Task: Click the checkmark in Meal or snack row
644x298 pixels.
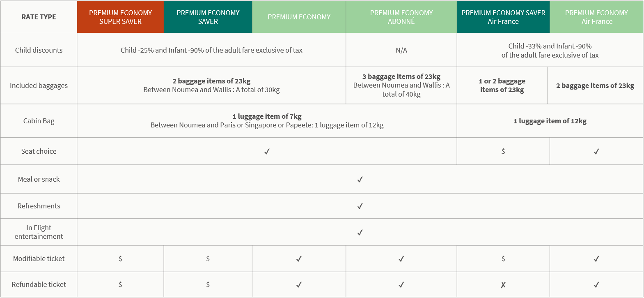Action: [360, 179]
